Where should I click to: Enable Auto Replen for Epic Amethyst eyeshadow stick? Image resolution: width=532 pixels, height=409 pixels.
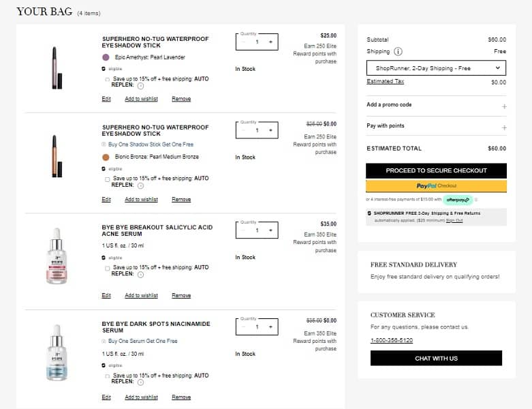pos(108,79)
